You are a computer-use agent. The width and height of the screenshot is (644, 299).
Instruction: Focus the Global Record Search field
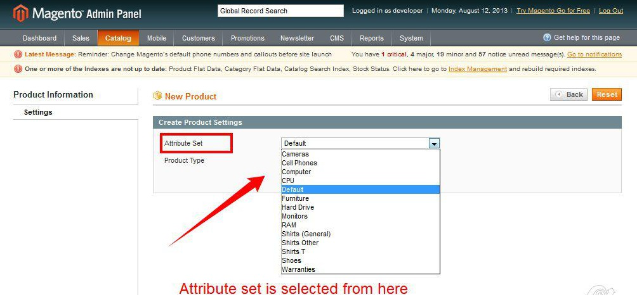click(280, 11)
